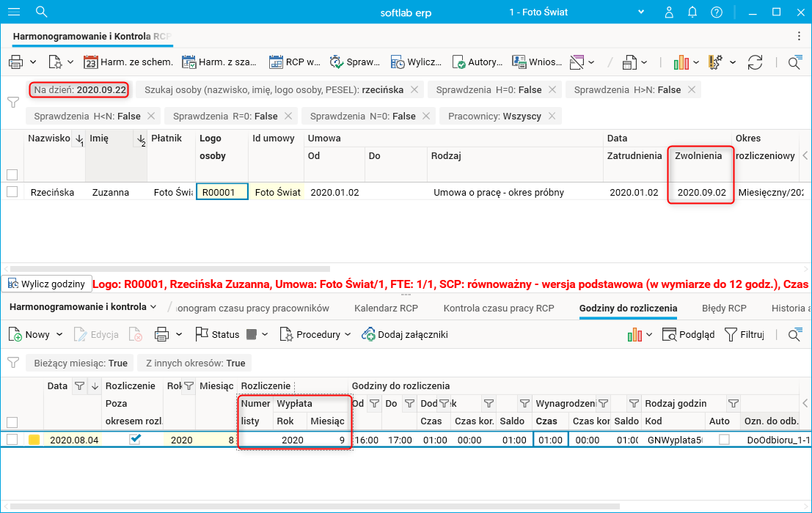Run Harm. z sza... schedule action

tap(219, 62)
